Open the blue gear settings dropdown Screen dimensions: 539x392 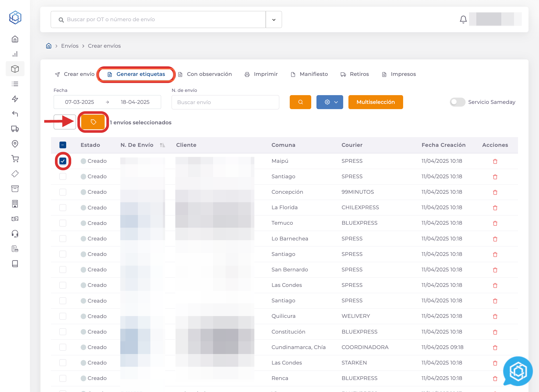[329, 102]
